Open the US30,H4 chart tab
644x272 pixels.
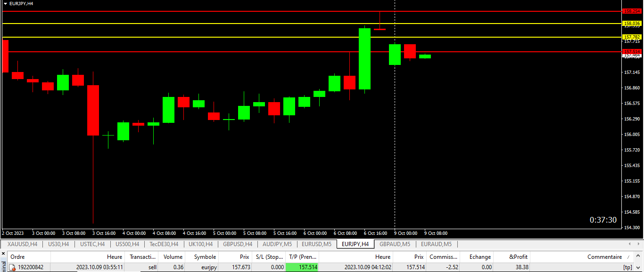(x=58, y=244)
